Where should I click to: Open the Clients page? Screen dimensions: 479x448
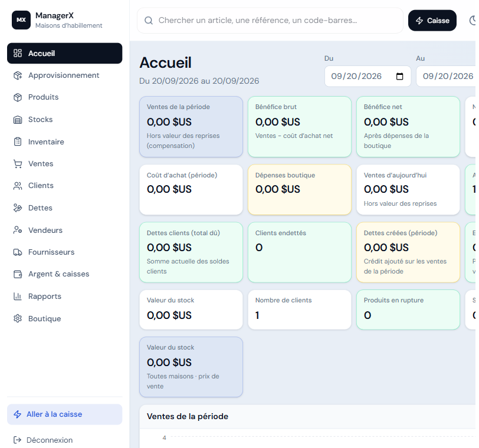[x=65, y=186]
